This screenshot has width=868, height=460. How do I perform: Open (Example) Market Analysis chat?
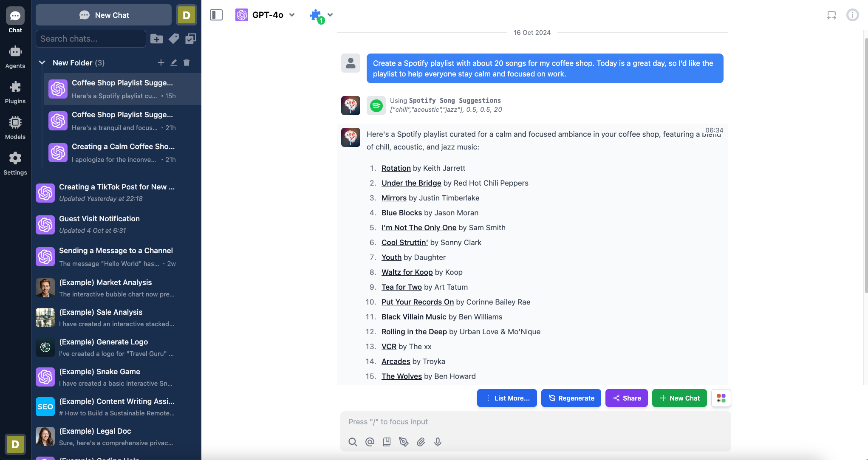click(x=116, y=288)
